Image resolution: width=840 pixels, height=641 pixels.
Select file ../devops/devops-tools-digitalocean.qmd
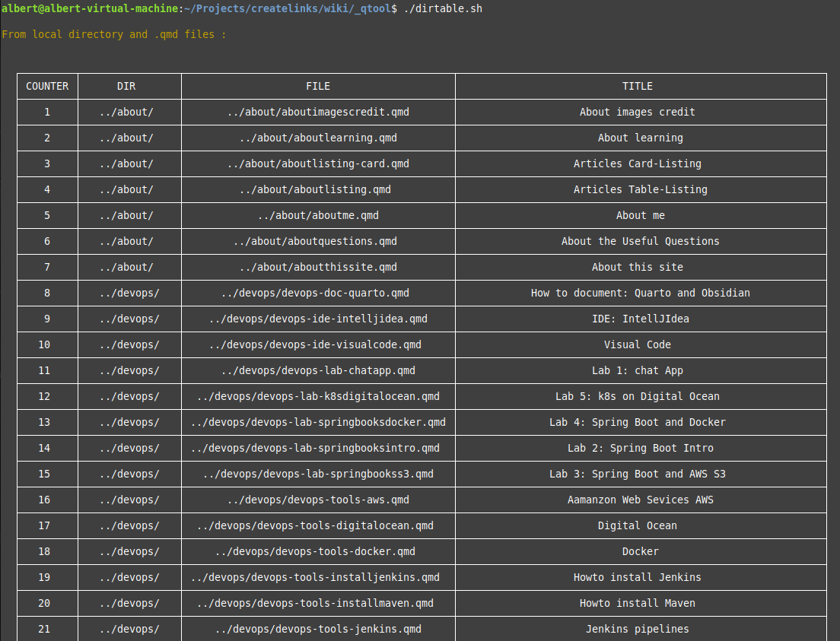pyautogui.click(x=316, y=525)
